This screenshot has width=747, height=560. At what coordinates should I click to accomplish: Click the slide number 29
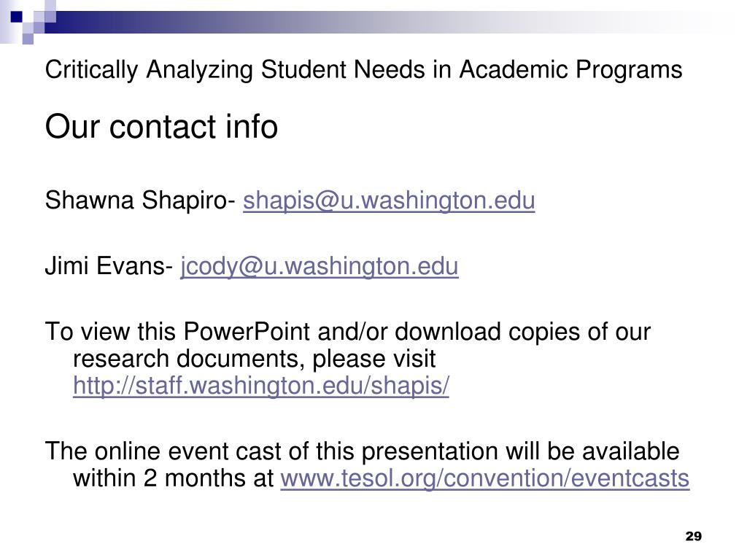point(693,537)
